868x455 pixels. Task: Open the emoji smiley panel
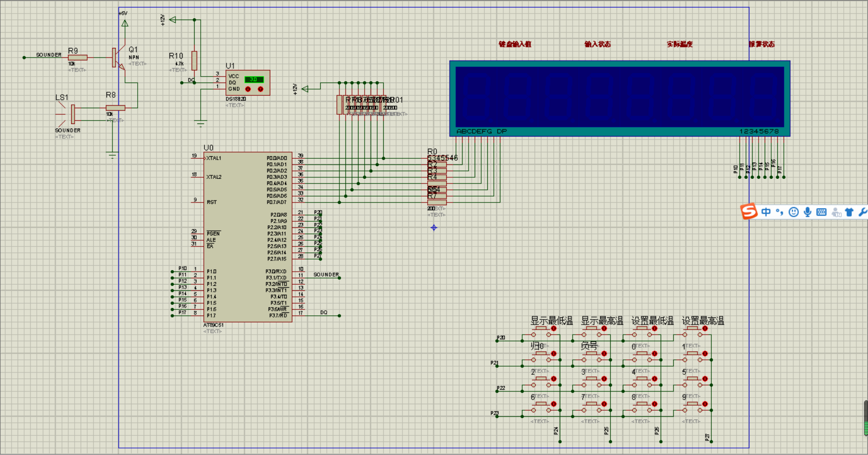(x=793, y=212)
